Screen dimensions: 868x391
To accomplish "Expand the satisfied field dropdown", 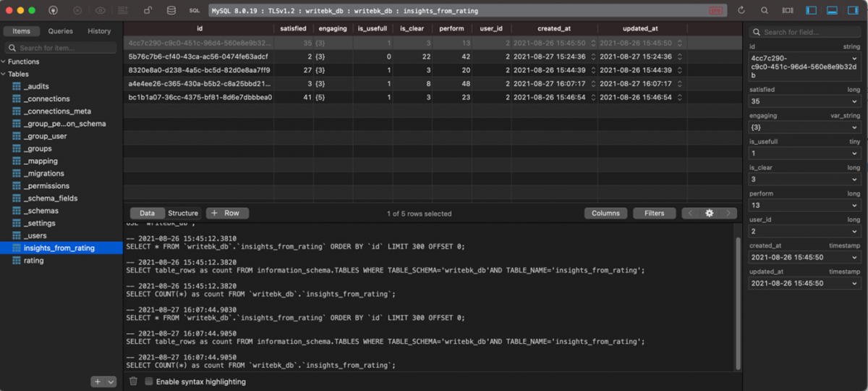I will click(855, 101).
